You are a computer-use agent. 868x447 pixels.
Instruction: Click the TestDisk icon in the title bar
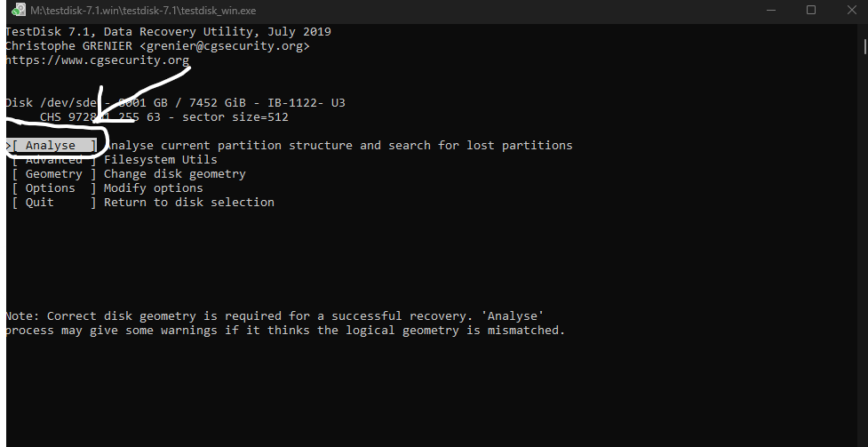pyautogui.click(x=18, y=10)
